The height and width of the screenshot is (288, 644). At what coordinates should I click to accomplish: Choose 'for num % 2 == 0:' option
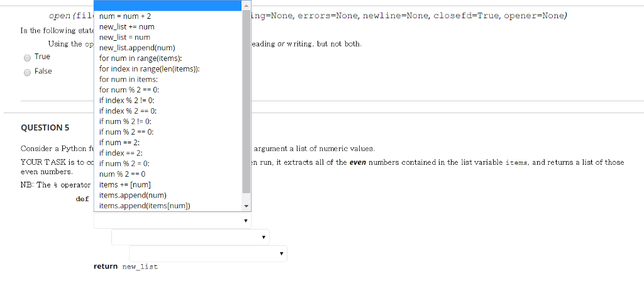click(x=168, y=89)
